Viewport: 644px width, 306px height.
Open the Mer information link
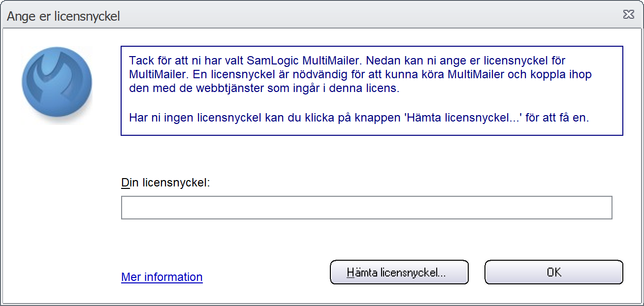[x=162, y=277]
